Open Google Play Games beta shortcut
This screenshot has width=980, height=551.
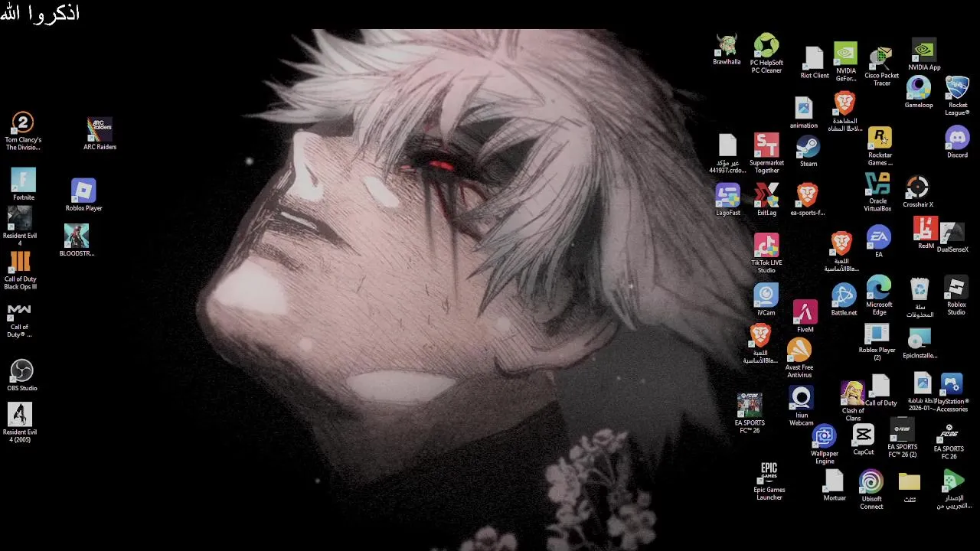pyautogui.click(x=953, y=490)
